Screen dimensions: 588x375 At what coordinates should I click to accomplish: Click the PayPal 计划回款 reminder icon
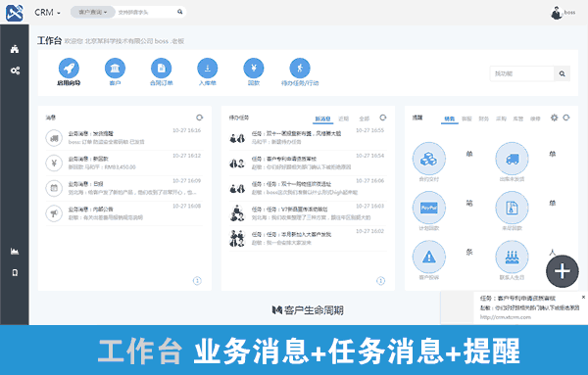click(x=429, y=208)
